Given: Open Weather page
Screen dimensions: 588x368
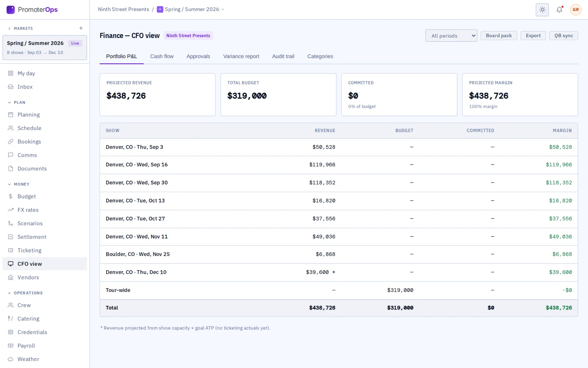Looking at the screenshot, I should [x=45, y=359].
